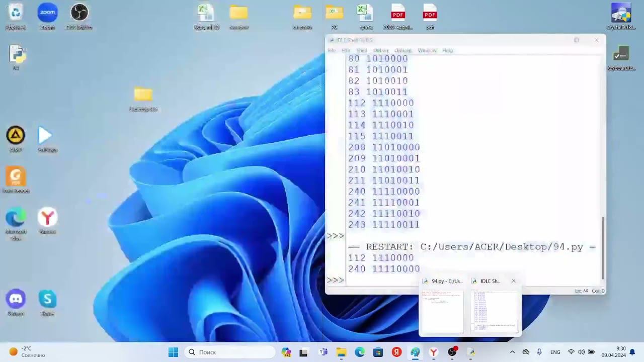Open the File menu in IDLE Shell
The height and width of the screenshot is (362, 644).
332,50
